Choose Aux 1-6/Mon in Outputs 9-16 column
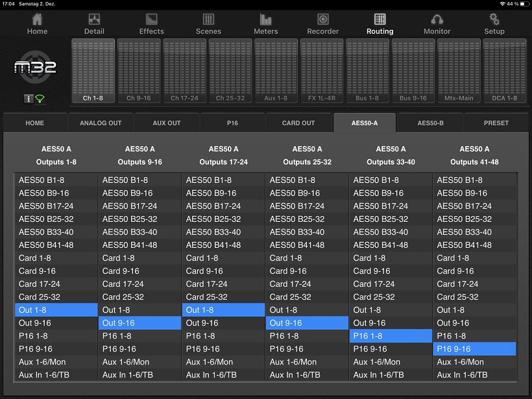This screenshot has width=532, height=399. coord(139,361)
